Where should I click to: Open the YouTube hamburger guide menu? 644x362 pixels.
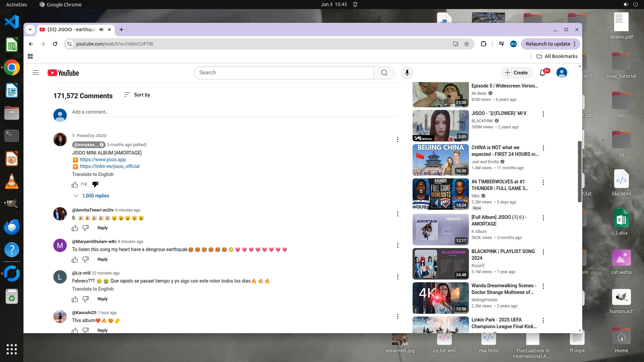click(x=36, y=73)
